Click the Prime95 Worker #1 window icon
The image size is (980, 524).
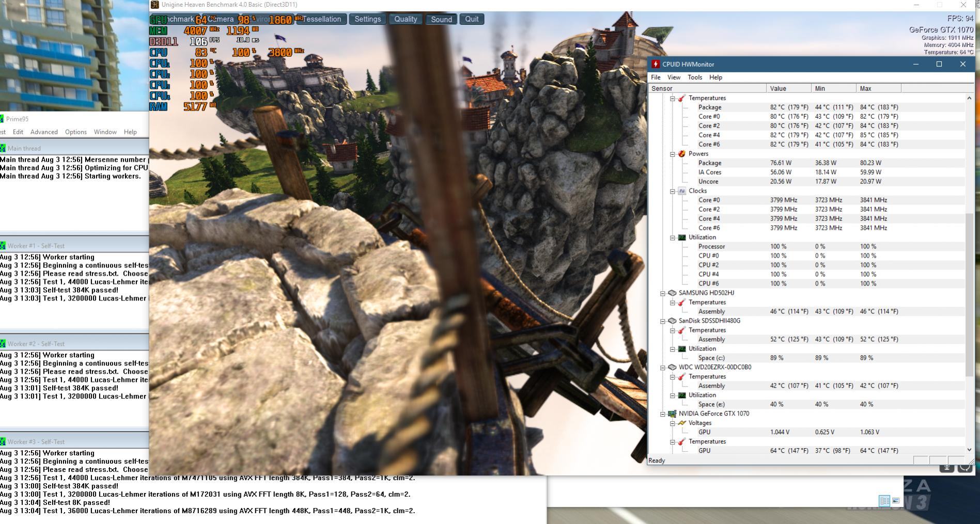tap(3, 246)
